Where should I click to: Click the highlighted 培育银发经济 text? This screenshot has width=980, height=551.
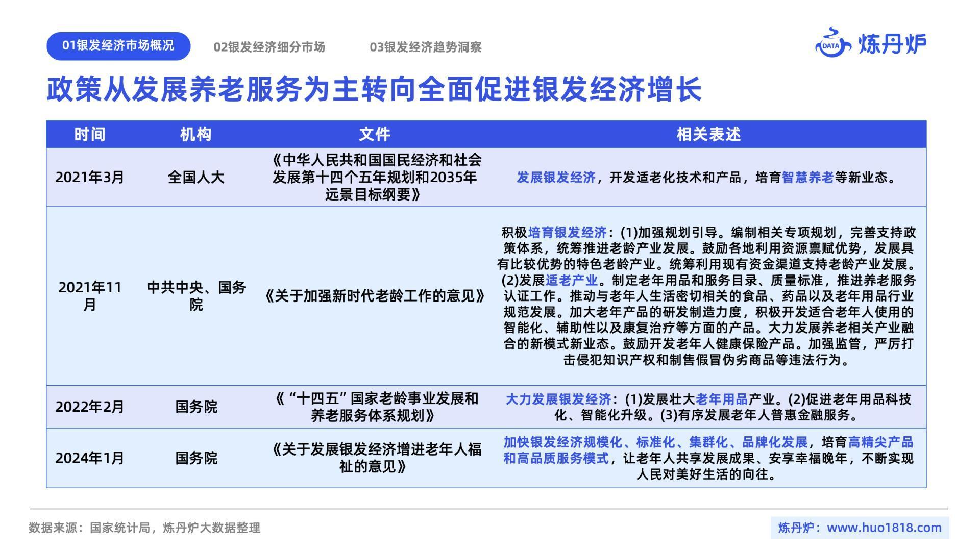click(567, 233)
